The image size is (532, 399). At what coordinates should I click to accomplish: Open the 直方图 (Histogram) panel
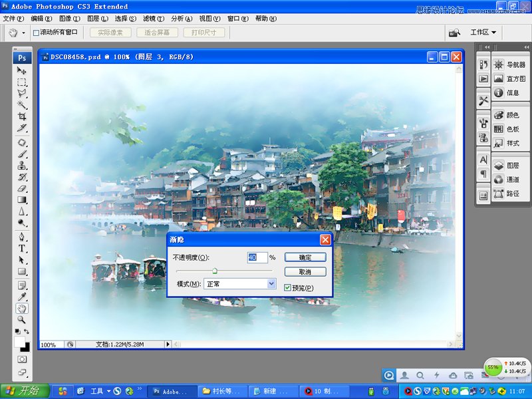[x=512, y=78]
